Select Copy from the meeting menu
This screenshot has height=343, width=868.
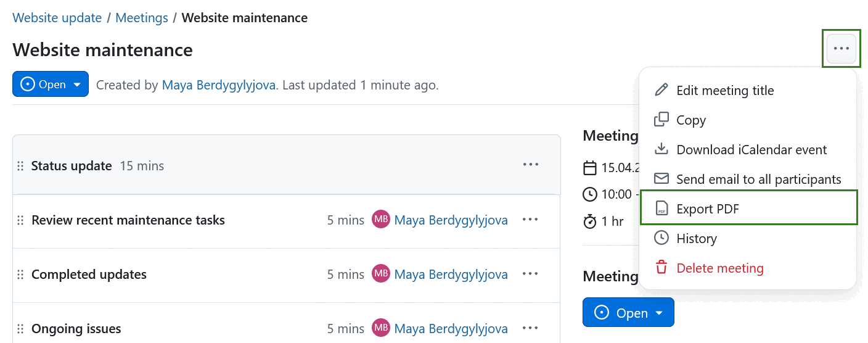coord(690,120)
